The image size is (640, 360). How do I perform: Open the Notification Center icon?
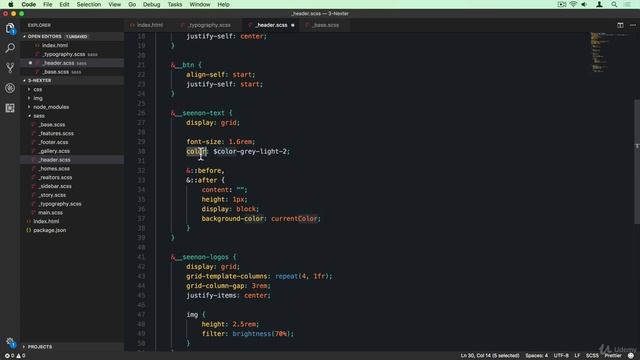point(627,4)
